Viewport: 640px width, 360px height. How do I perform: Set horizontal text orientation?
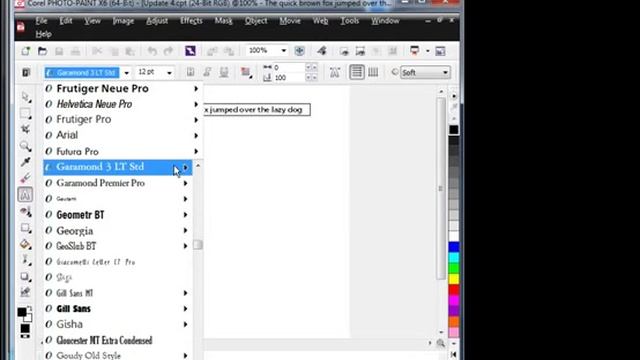click(357, 72)
